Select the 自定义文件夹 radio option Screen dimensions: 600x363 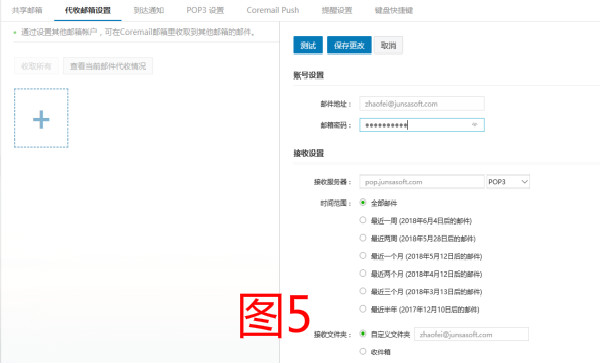coord(363,334)
